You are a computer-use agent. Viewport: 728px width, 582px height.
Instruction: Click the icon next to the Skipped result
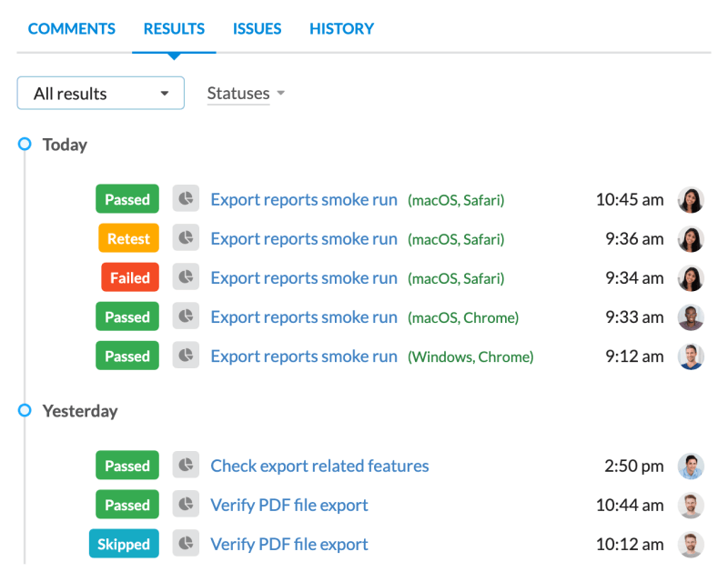[186, 544]
